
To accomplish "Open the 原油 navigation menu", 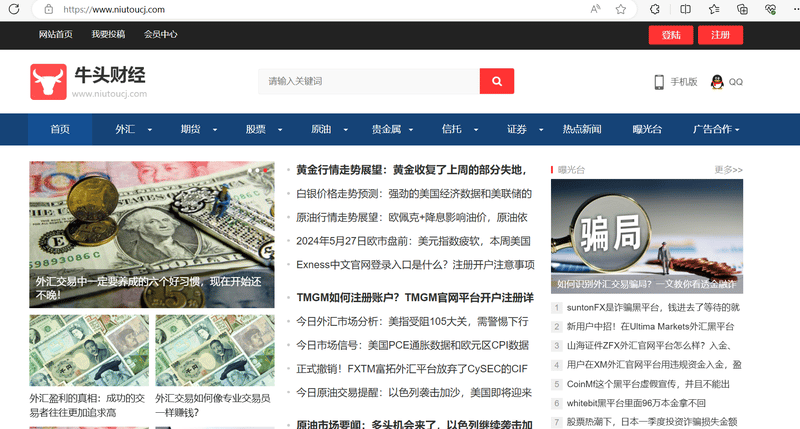I will click(321, 130).
